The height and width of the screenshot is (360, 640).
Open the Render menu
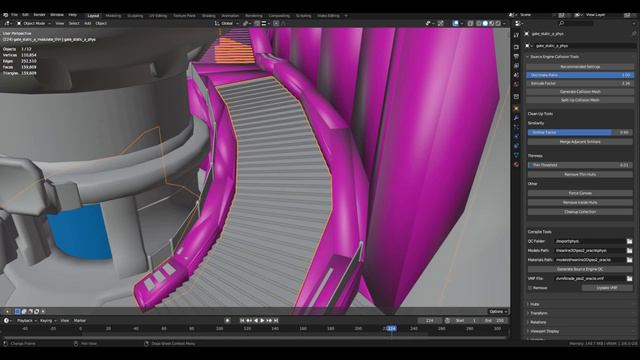(40, 15)
